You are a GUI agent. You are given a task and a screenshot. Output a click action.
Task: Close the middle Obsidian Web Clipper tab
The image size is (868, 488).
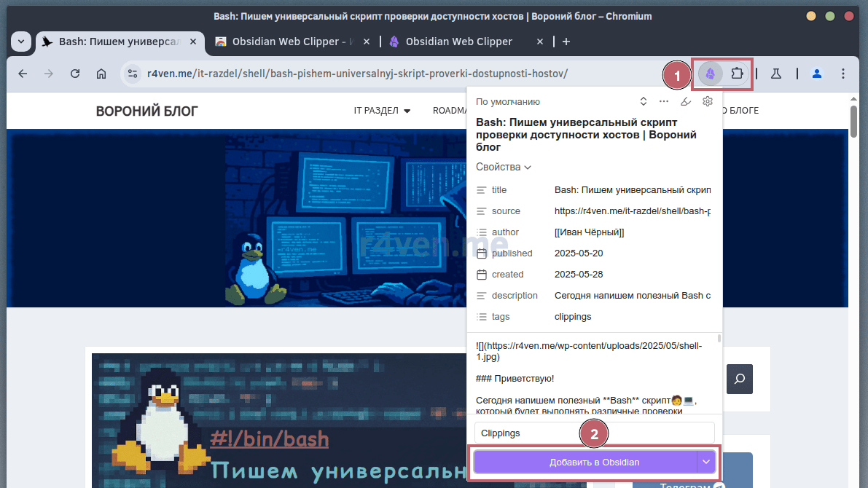coord(367,42)
